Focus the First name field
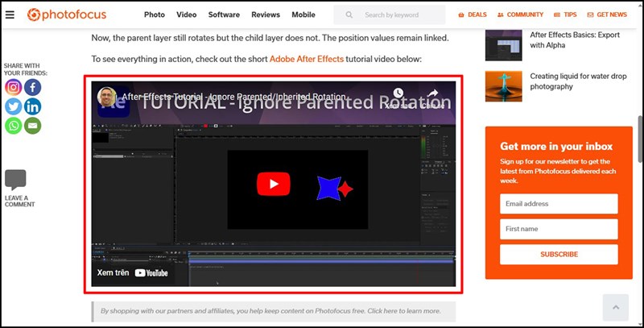This screenshot has width=644, height=328. [x=559, y=229]
